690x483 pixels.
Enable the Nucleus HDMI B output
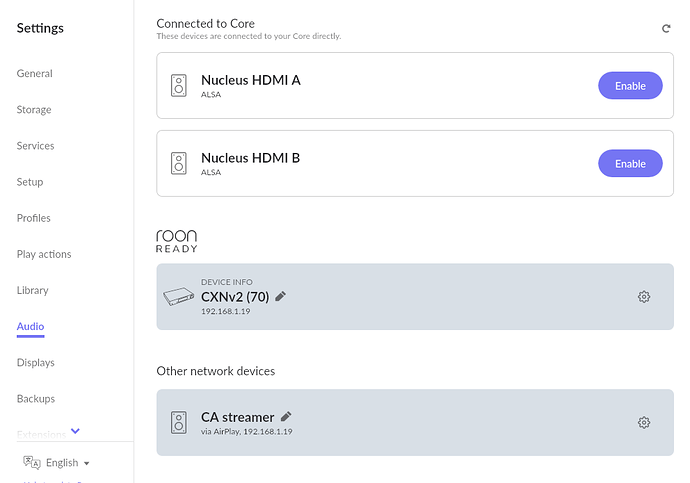[630, 164]
